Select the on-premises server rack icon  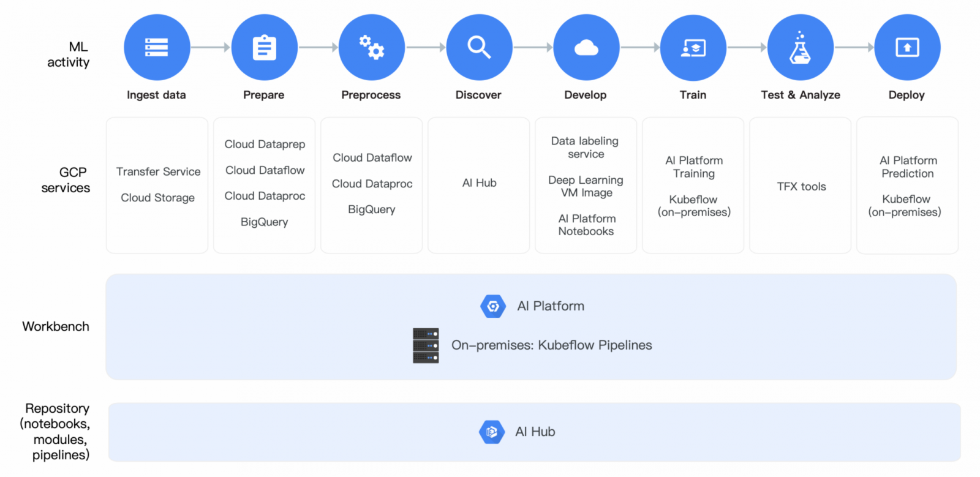pos(426,345)
